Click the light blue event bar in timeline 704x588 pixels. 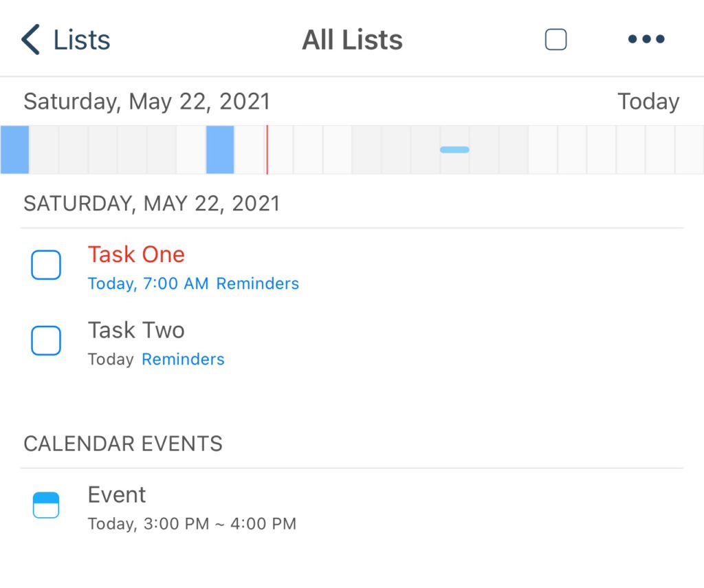[x=454, y=150]
